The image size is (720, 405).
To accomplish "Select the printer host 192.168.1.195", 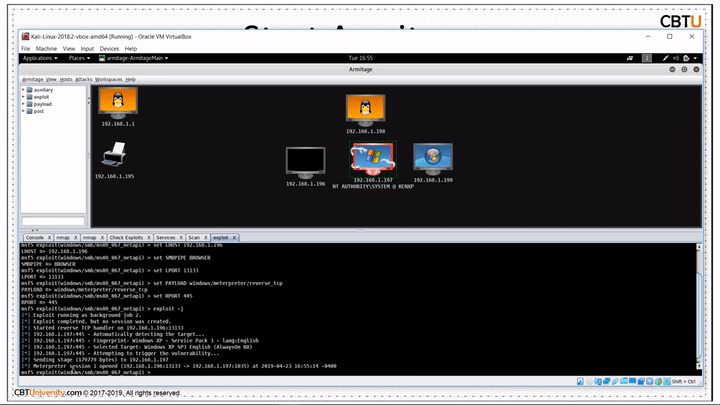I will (x=114, y=154).
